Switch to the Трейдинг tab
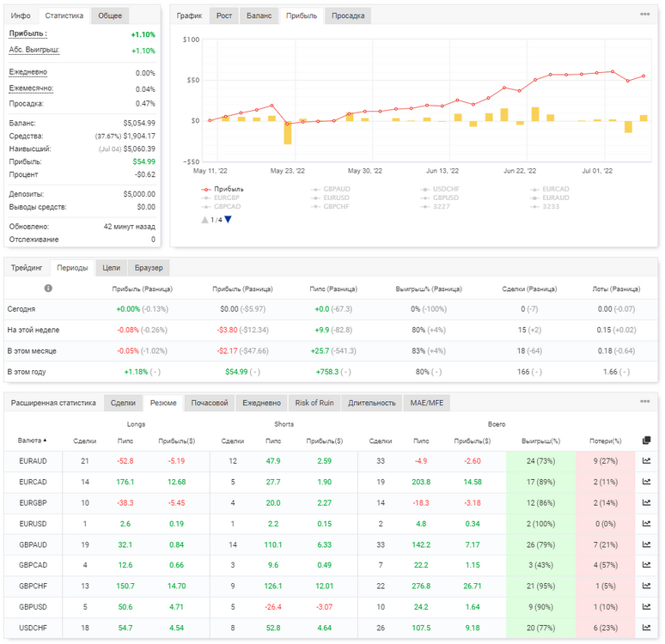Image resolution: width=665 pixels, height=644 pixels. pyautogui.click(x=27, y=268)
